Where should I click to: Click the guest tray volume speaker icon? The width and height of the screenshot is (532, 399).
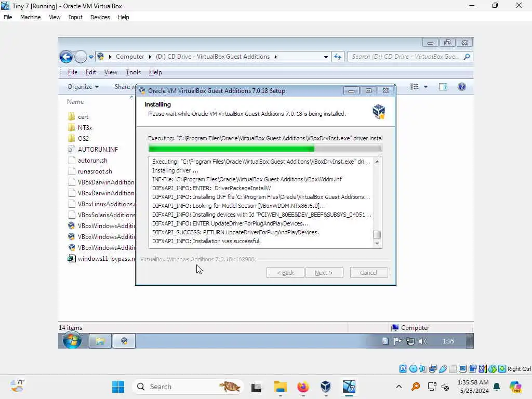tap(423, 341)
